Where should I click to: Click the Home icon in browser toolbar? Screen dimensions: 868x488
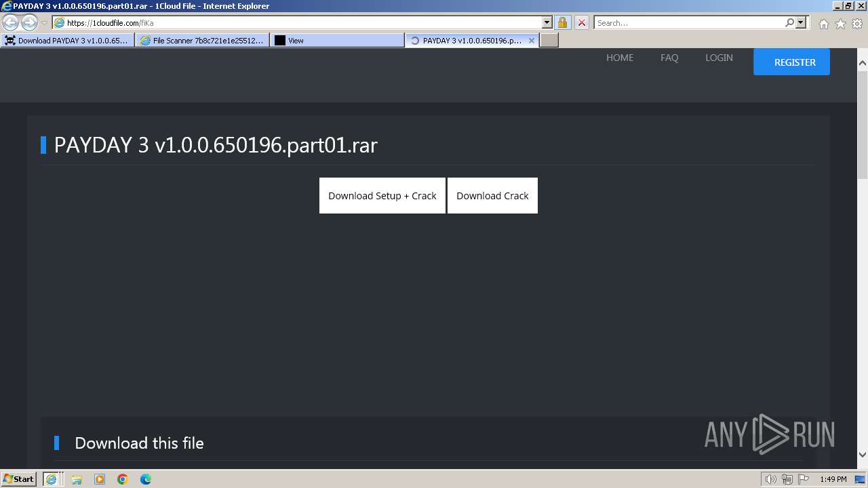click(x=823, y=24)
